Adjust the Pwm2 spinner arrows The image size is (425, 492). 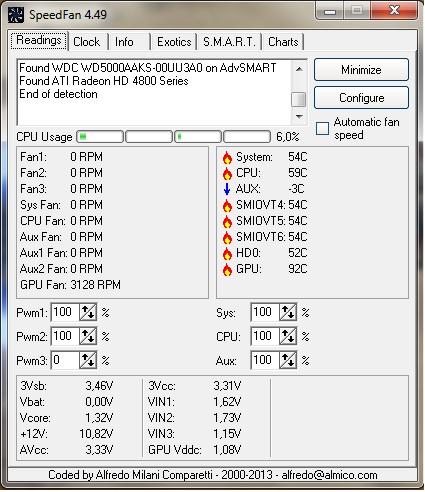(x=88, y=336)
